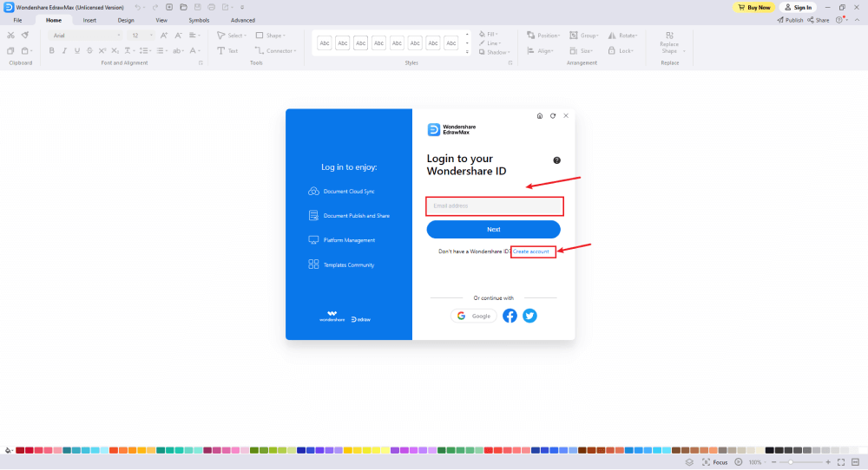Click the Replace Shape button

pyautogui.click(x=669, y=43)
